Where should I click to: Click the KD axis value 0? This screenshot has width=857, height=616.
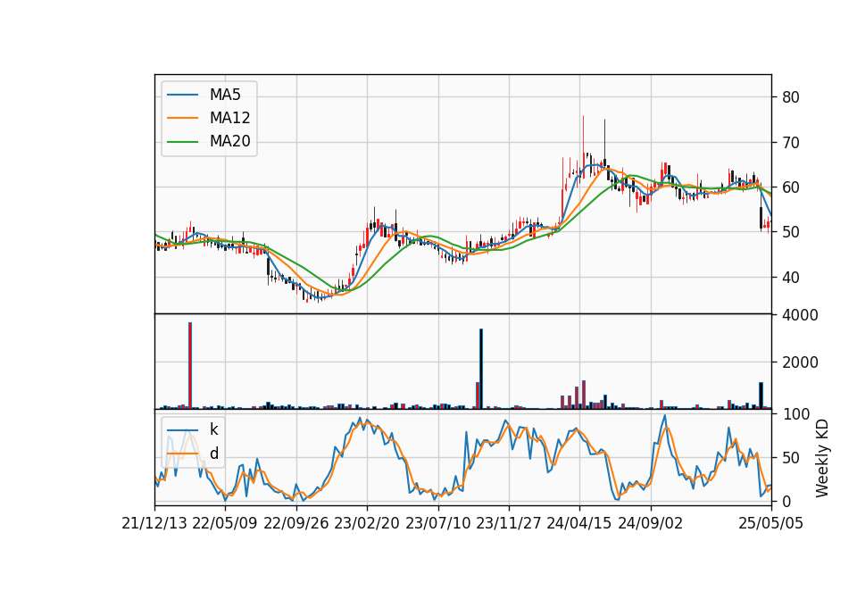pos(786,501)
